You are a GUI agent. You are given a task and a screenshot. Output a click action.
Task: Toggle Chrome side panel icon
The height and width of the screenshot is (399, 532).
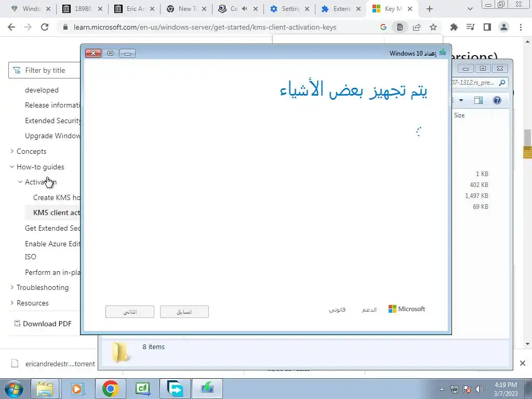[x=487, y=27]
